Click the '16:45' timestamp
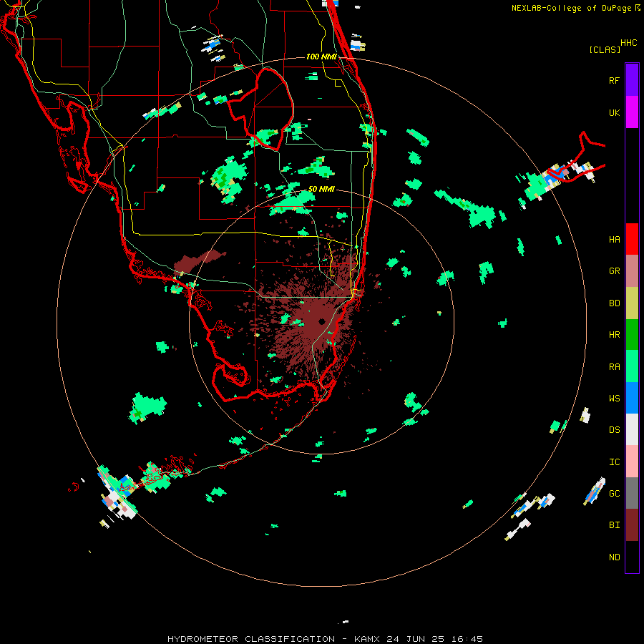The height and width of the screenshot is (644, 644). point(466,639)
